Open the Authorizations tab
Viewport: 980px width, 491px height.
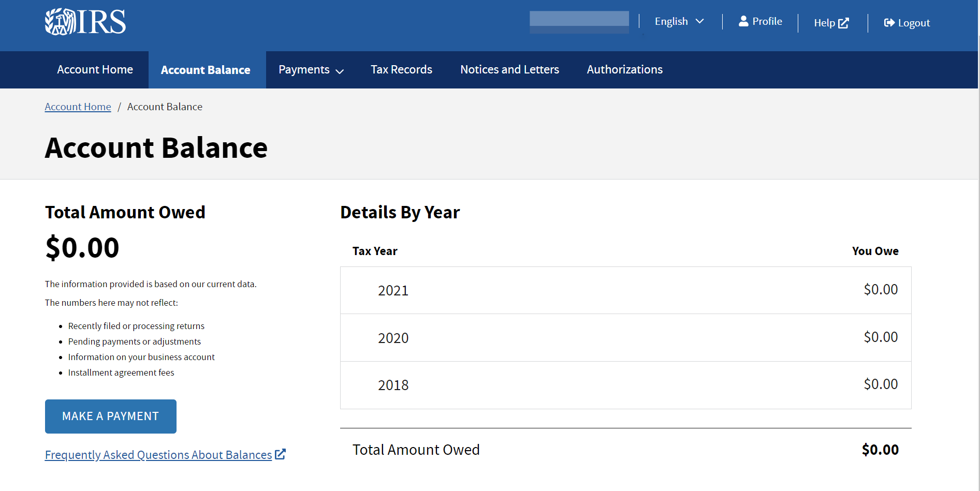[x=625, y=70]
